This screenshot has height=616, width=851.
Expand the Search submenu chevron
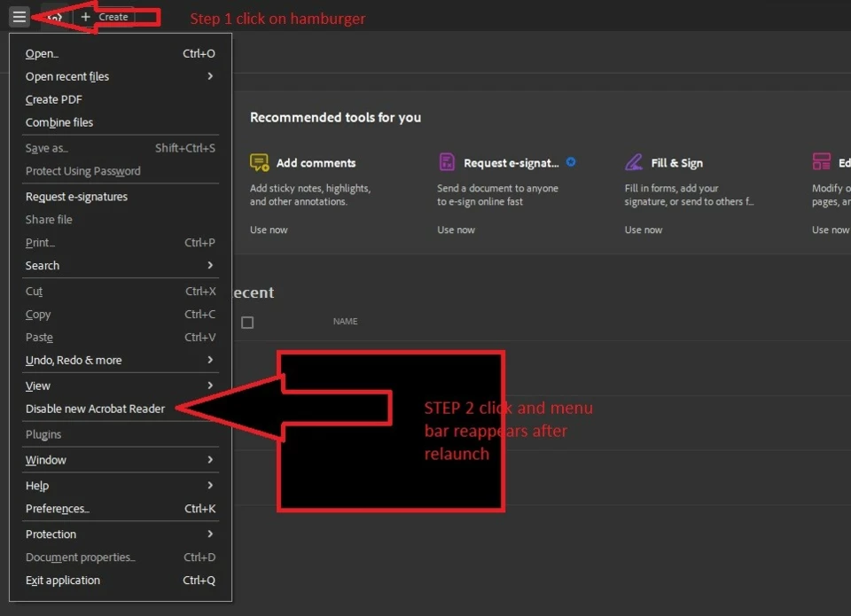(210, 265)
